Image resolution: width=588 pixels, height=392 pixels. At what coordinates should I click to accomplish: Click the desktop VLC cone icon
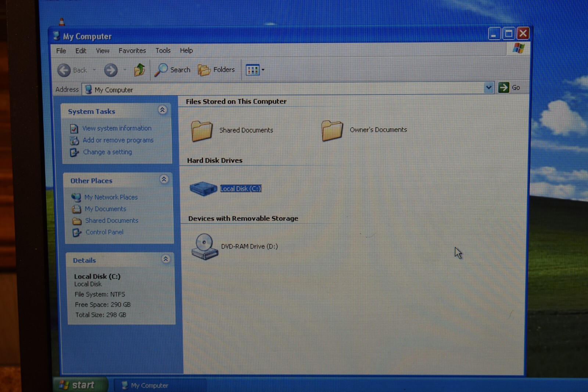[x=62, y=21]
